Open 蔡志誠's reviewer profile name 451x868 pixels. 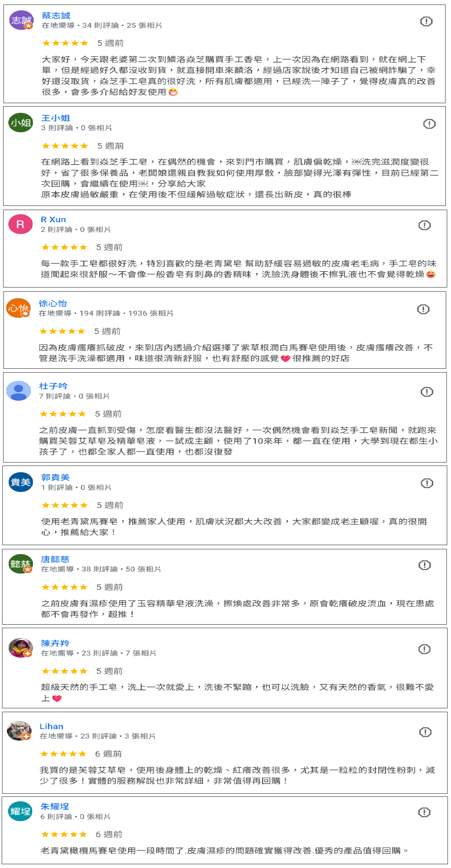tap(56, 16)
